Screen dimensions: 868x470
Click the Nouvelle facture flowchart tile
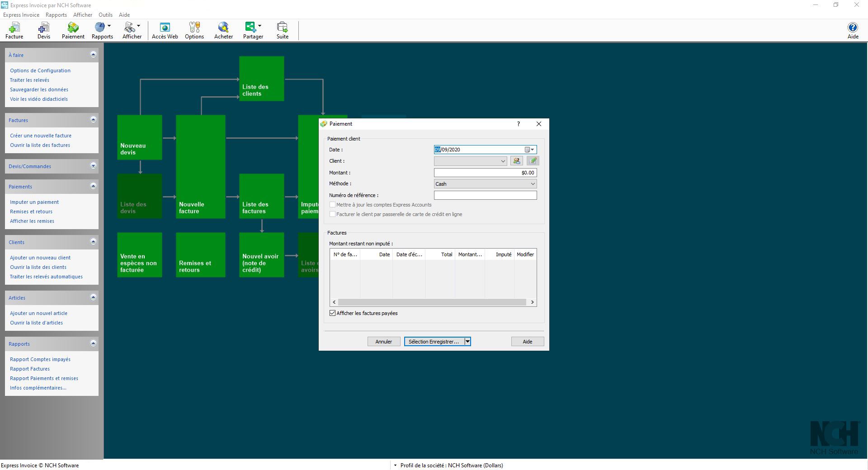tap(201, 167)
